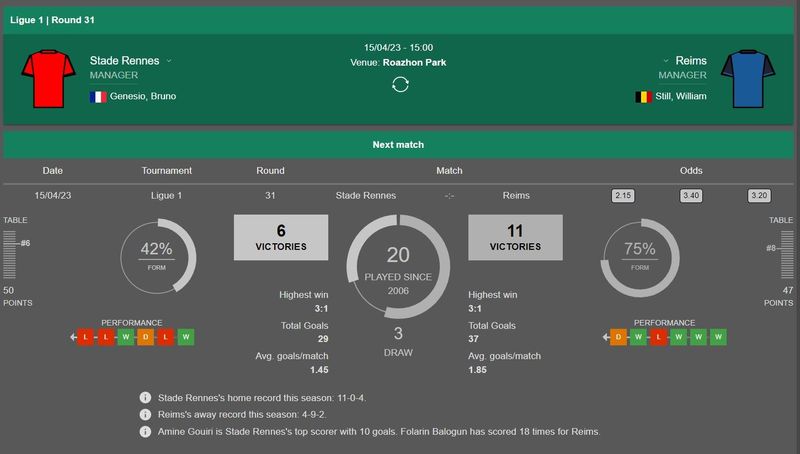The image size is (800, 454).
Task: Click the venue name Roazhon Park
Action: 414,62
